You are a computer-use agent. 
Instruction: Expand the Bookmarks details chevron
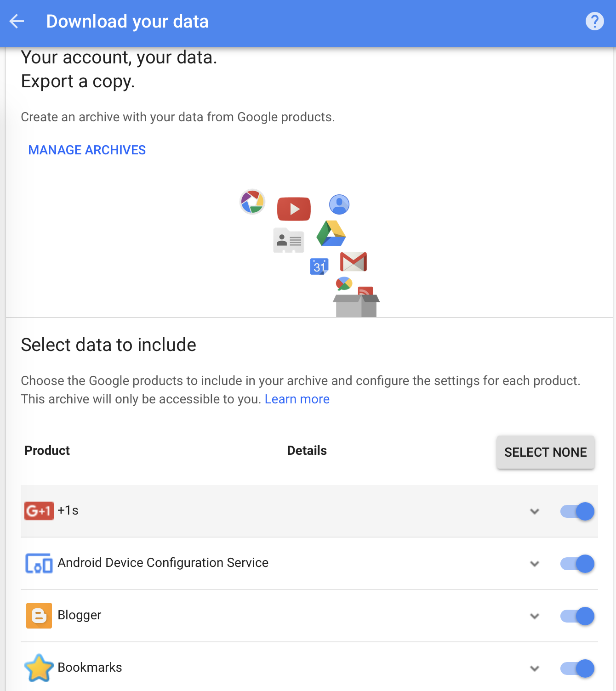534,668
